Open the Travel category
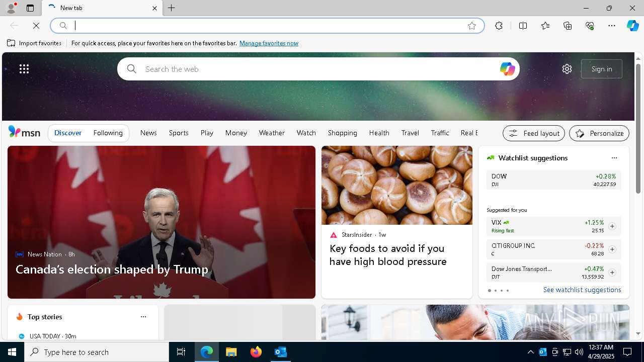 pyautogui.click(x=410, y=133)
